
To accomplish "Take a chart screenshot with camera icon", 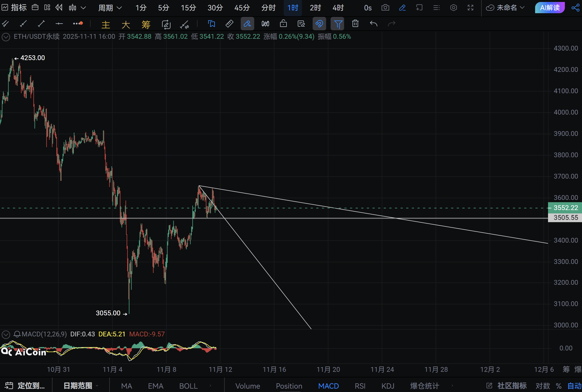I will tap(385, 8).
